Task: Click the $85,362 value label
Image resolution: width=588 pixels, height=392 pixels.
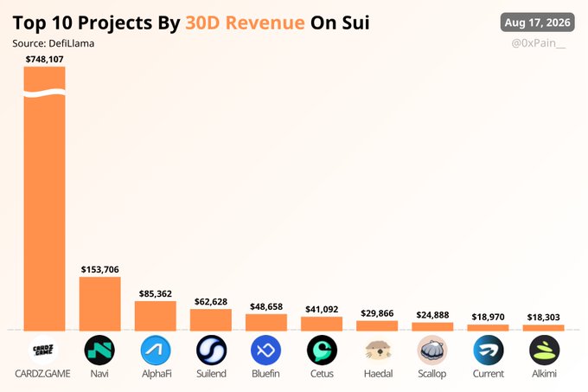Action: 156,293
